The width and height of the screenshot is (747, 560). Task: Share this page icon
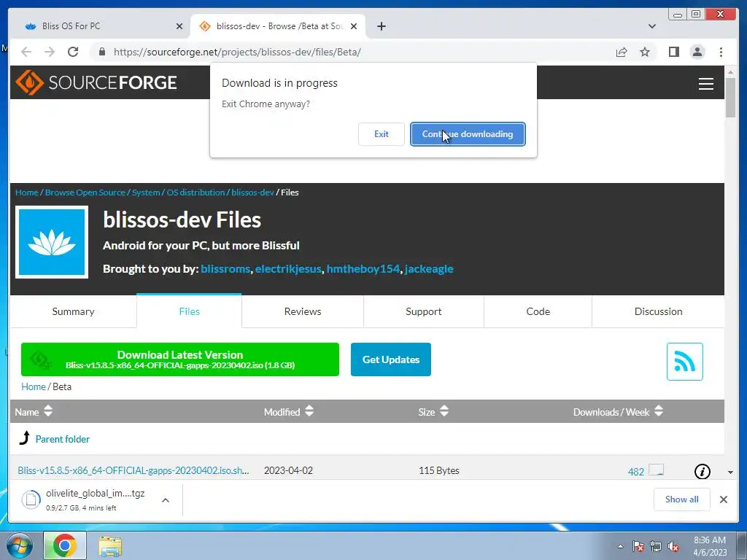(622, 52)
